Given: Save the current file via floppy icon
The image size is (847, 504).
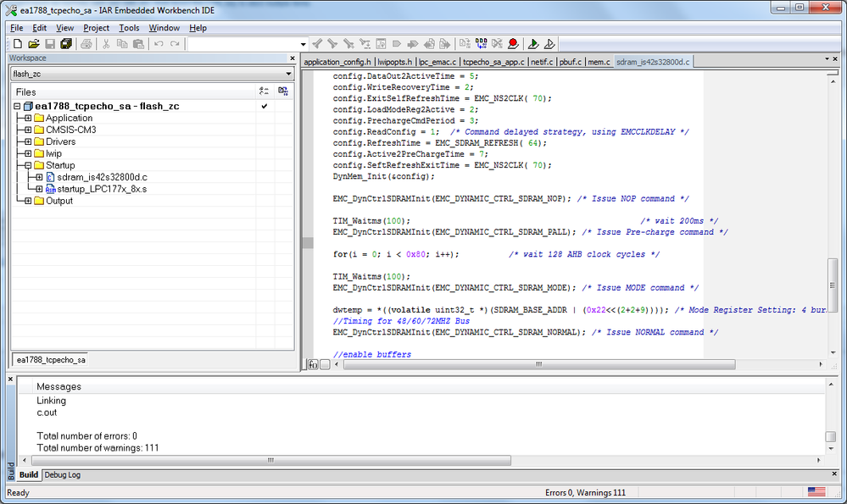Looking at the screenshot, I should click(50, 44).
